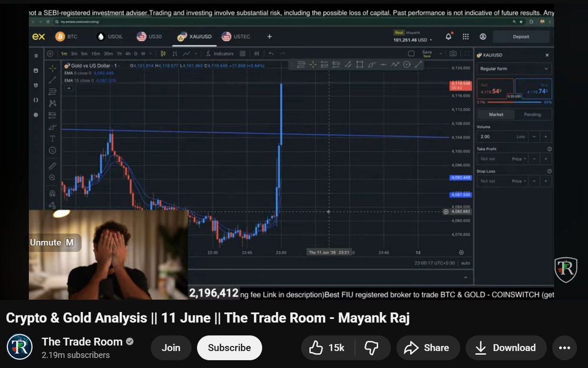The height and width of the screenshot is (368, 588).
Task: Open the hamburger menu in terminal sidebar
Action: coord(36,56)
